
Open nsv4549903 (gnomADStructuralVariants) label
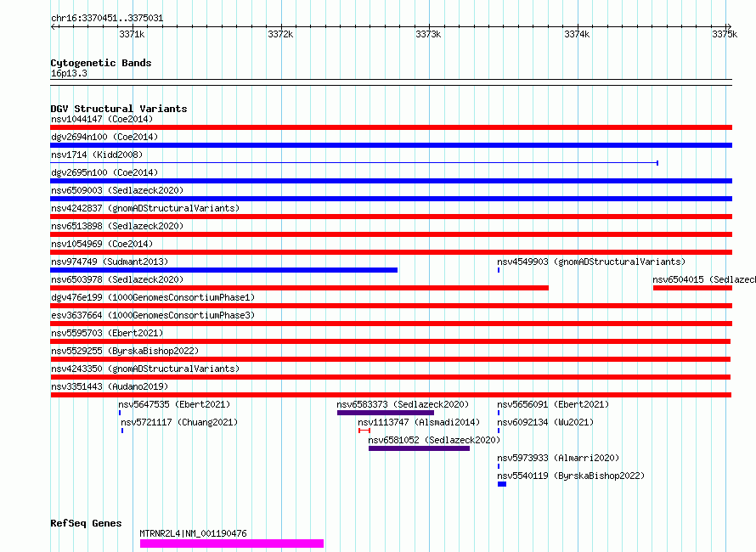591,262
